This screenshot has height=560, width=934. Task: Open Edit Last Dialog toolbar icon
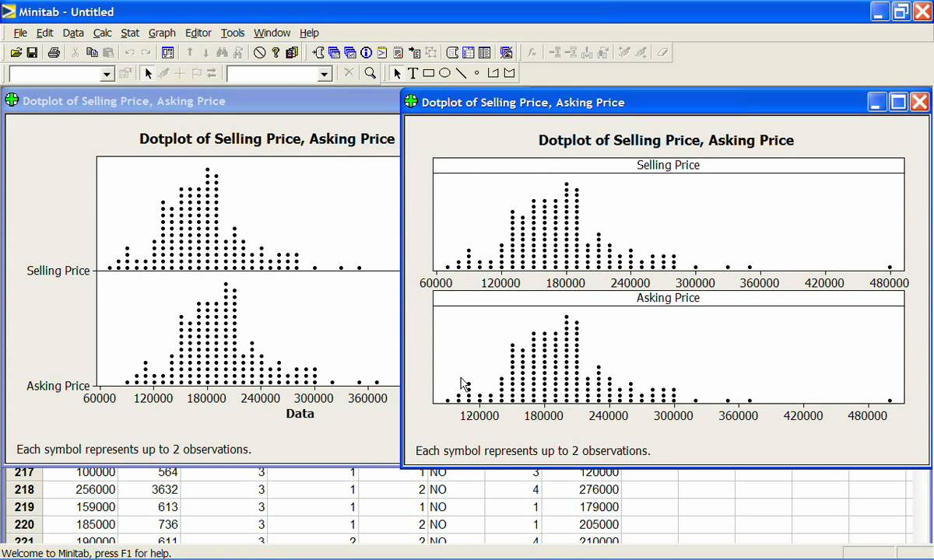pos(167,53)
